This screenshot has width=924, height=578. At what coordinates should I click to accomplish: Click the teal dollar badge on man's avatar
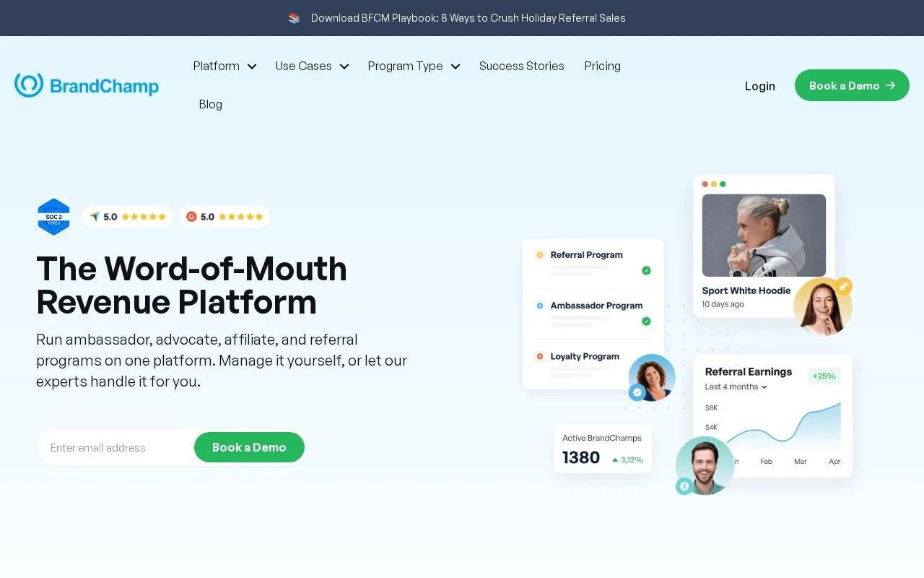point(684,486)
